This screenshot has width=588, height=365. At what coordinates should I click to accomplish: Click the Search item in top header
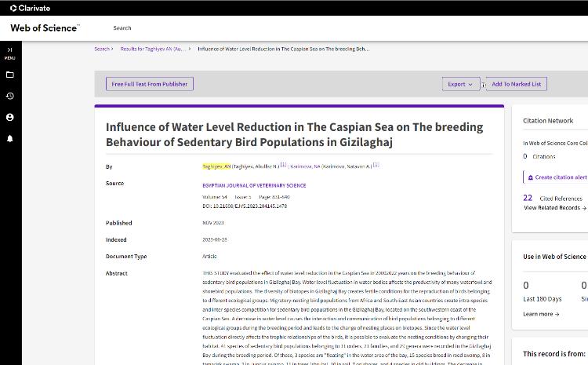(x=122, y=28)
